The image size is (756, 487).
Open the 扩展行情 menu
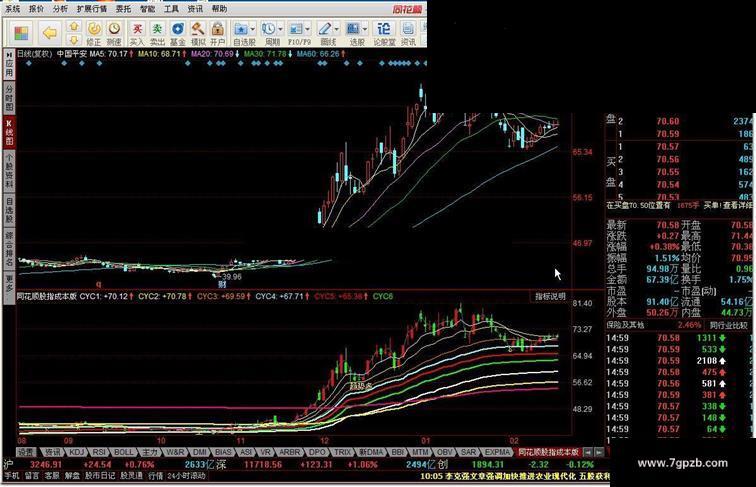pyautogui.click(x=92, y=9)
